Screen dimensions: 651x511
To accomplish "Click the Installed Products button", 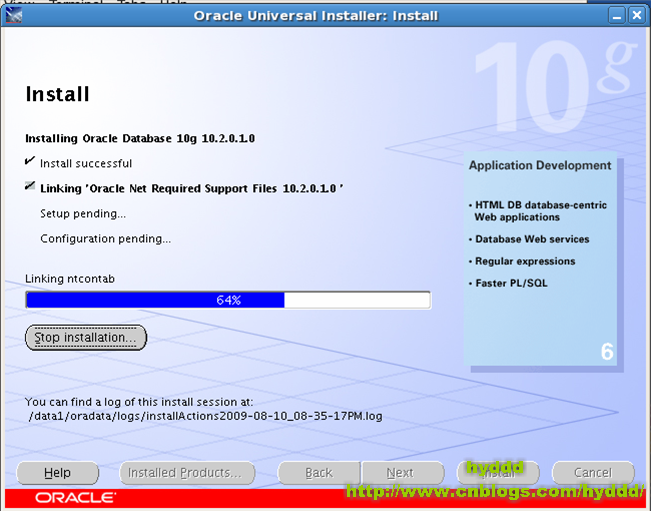I will click(187, 473).
